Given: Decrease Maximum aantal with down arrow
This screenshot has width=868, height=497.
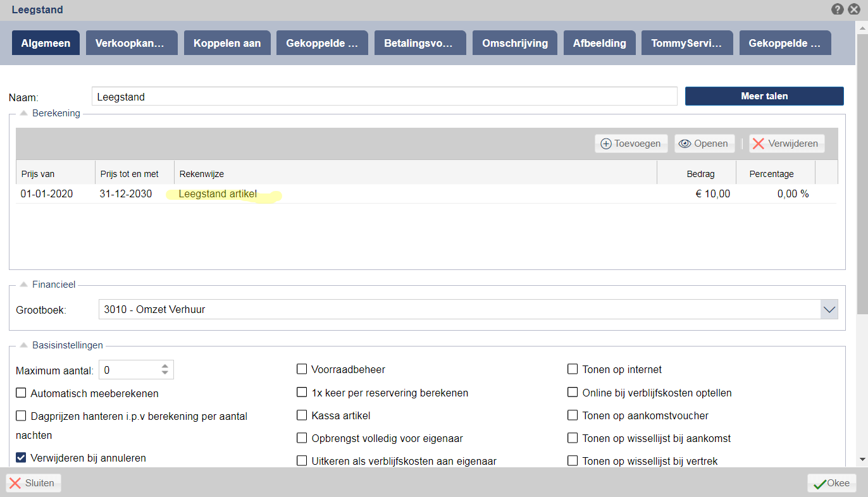Looking at the screenshot, I should 165,374.
